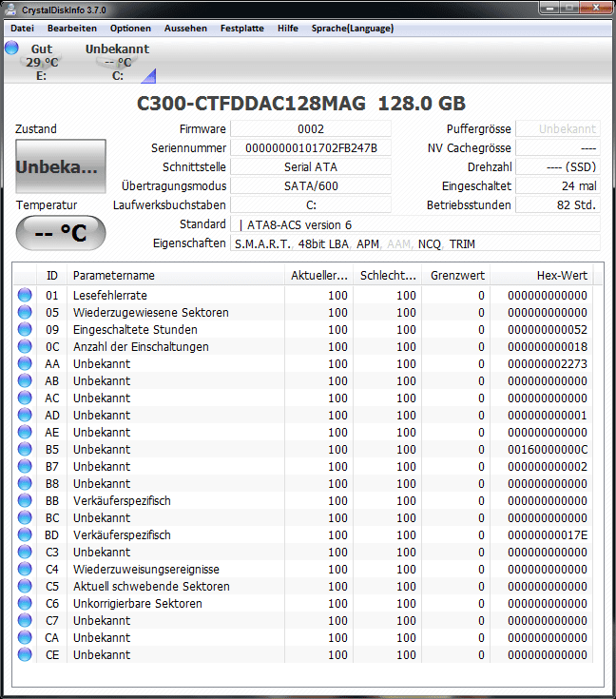Click the serial number field 00000000101702FB247B
The height and width of the screenshot is (699, 616).
tap(311, 147)
